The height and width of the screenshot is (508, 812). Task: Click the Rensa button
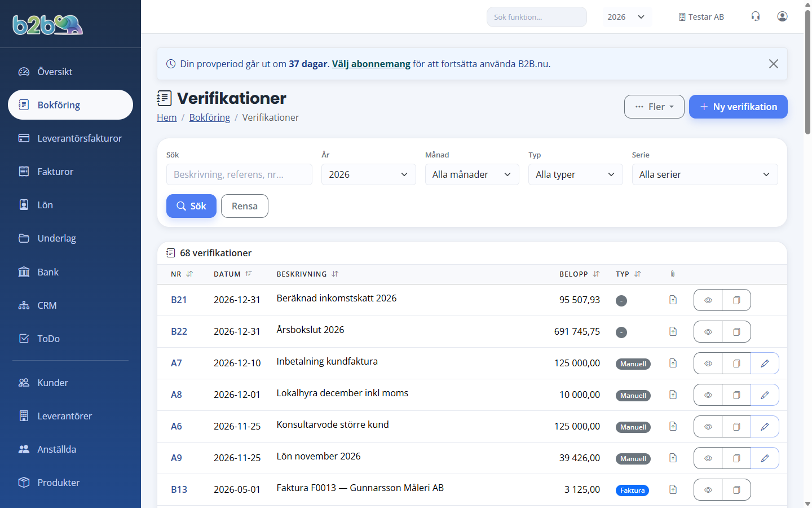coord(245,206)
